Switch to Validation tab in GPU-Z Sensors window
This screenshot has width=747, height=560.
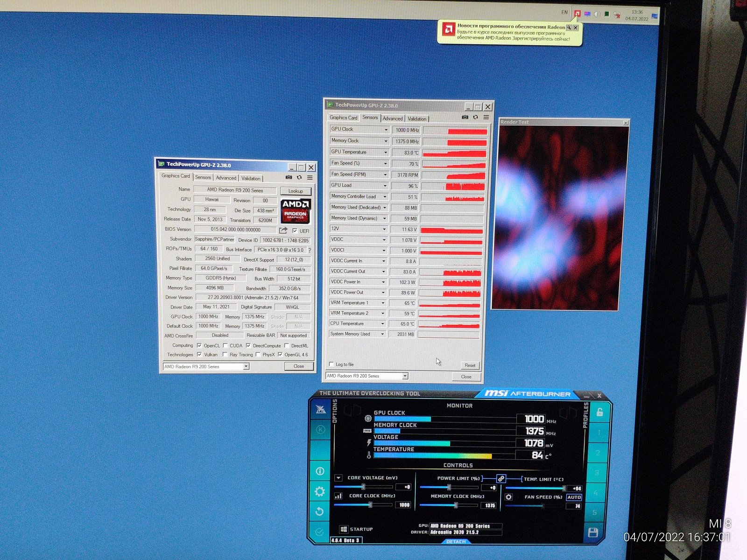point(417,119)
